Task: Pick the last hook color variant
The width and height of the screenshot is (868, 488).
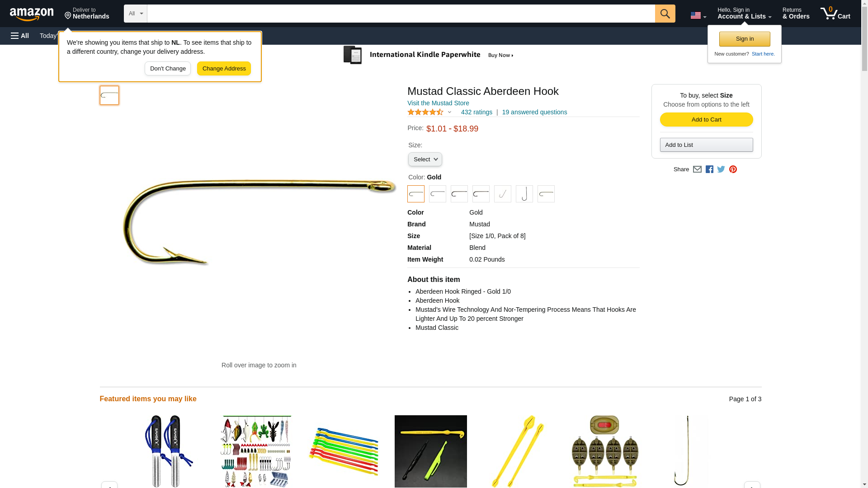Action: tap(546, 194)
